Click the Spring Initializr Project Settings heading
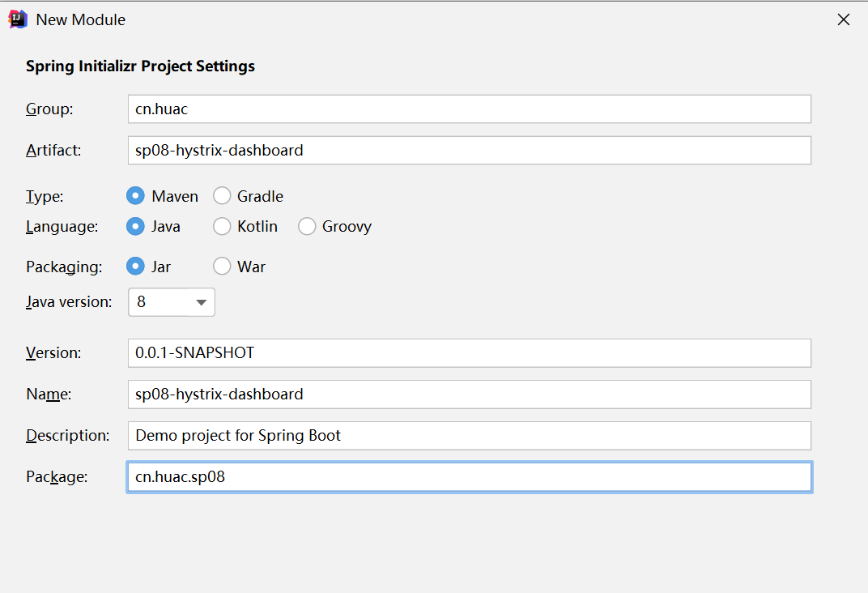 (140, 66)
